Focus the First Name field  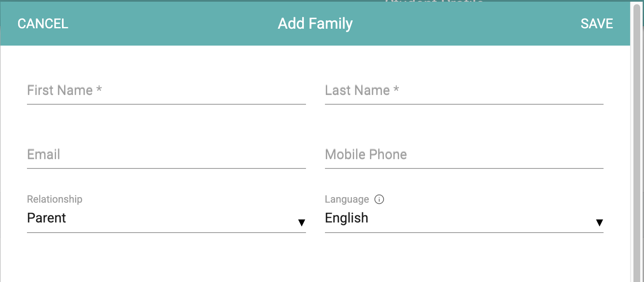click(166, 90)
